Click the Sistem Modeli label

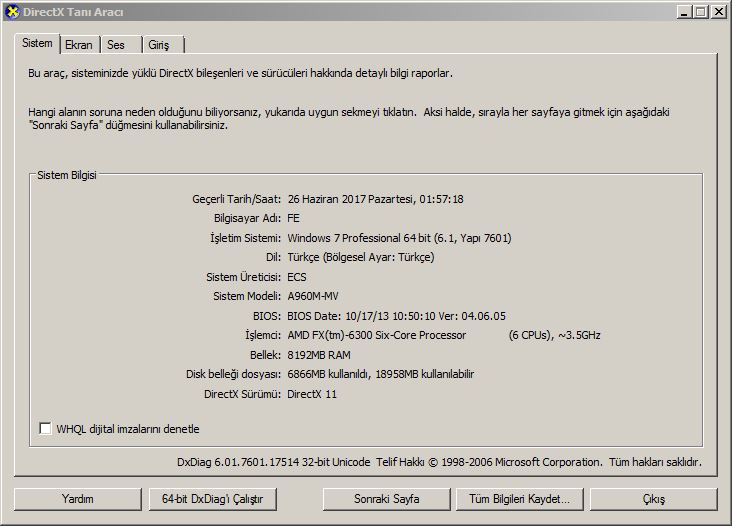point(247,296)
